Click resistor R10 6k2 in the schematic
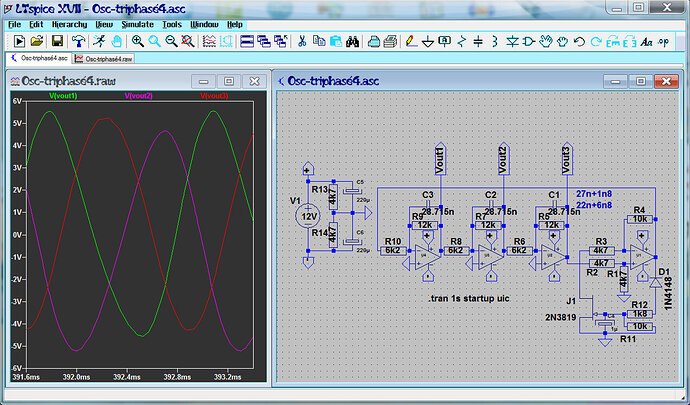The image size is (690, 405). point(393,250)
